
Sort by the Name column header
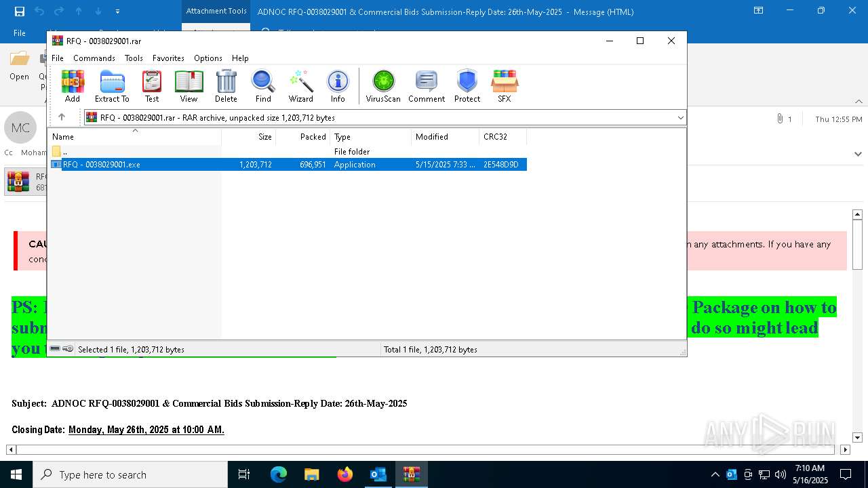point(136,137)
